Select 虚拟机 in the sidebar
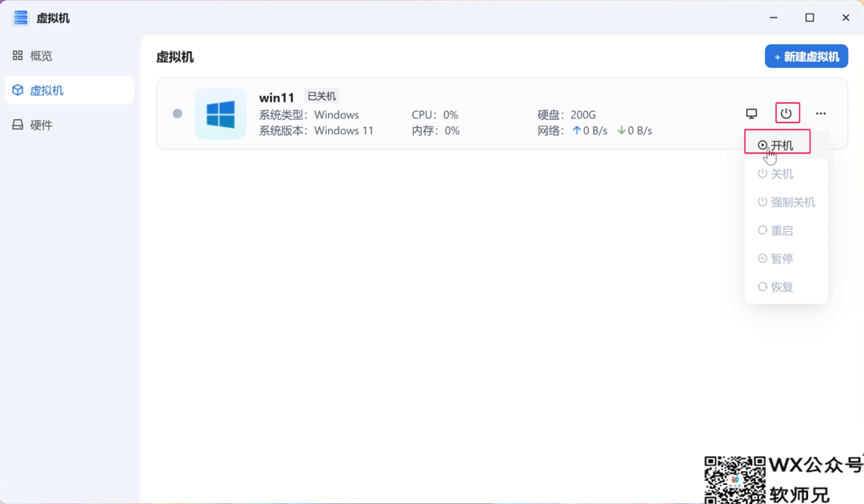Screen dimensions: 864x504 [70, 90]
